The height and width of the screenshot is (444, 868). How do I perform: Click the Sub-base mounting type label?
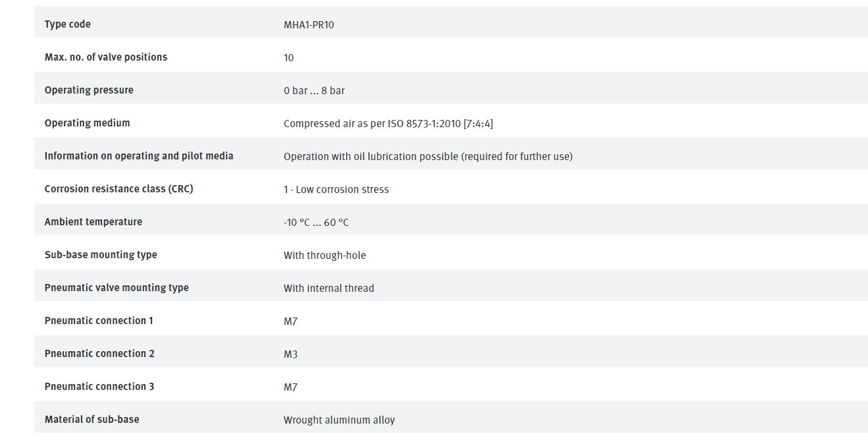point(101,255)
